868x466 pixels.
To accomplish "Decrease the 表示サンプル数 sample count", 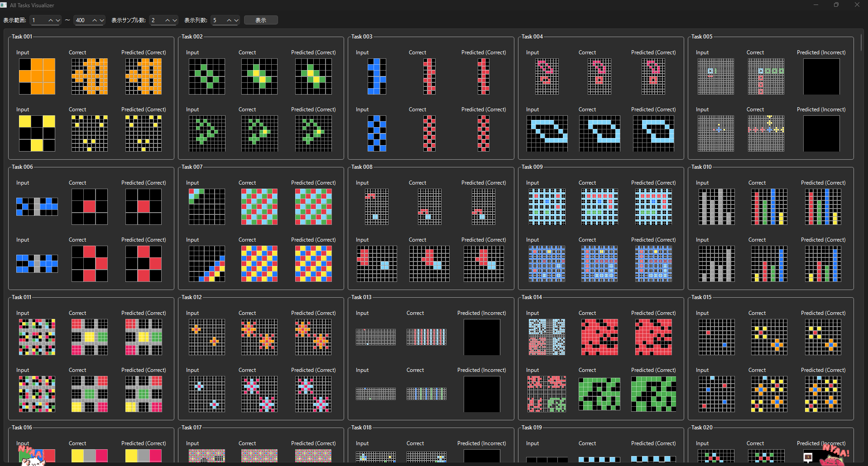I will tap(174, 20).
